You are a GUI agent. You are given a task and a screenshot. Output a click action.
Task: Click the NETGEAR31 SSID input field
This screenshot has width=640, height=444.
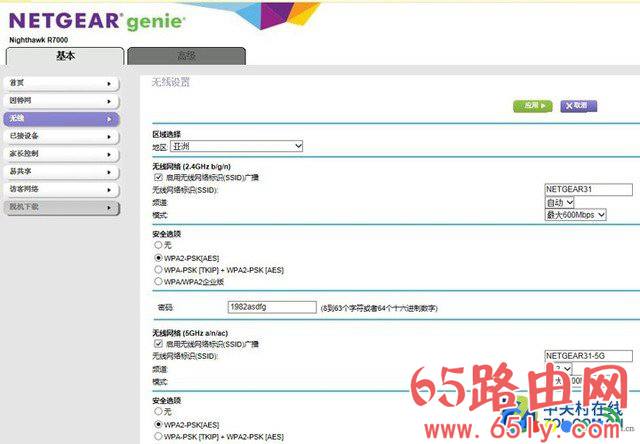pyautogui.click(x=589, y=189)
